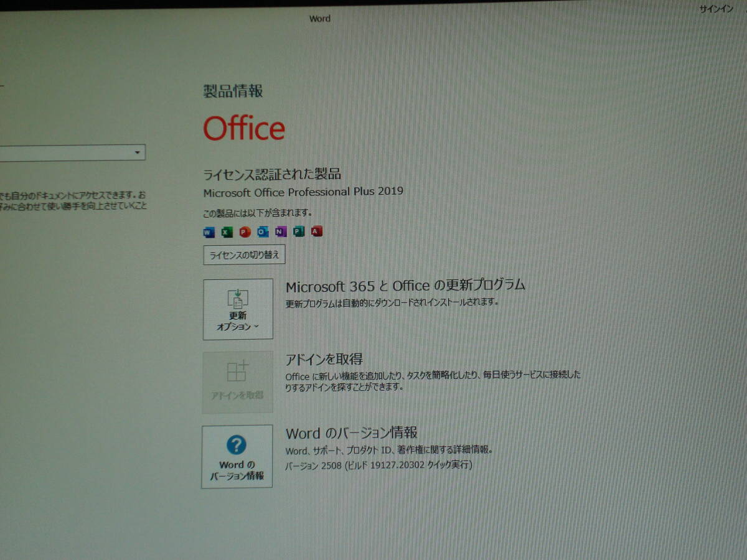Click the 更新プログラムは自動的に description text
Screen dimensions: 747x560
392,303
